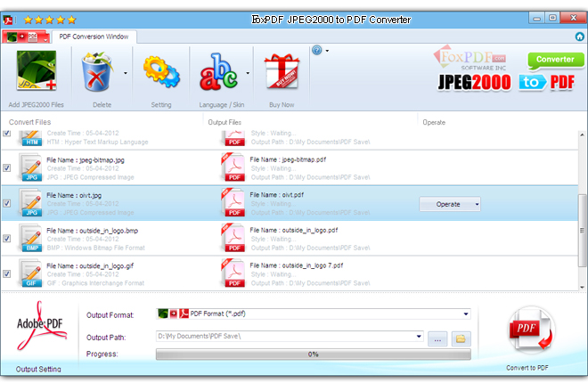This screenshot has height=383, width=588.
Task: Click 'File Name : outside_in_logo 7.pdf' text
Action: [x=297, y=265]
